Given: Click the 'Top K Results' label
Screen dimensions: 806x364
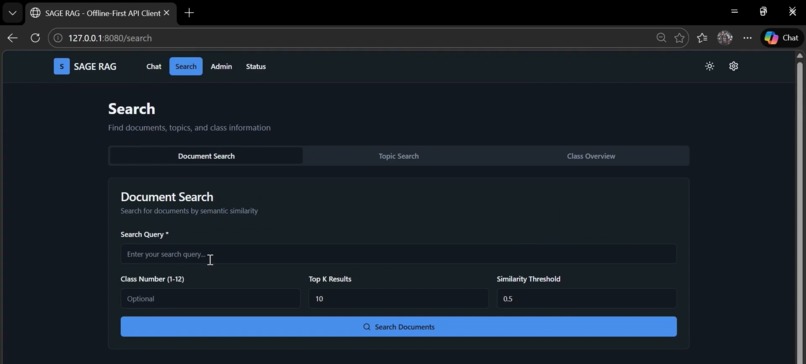Looking at the screenshot, I should (x=330, y=279).
